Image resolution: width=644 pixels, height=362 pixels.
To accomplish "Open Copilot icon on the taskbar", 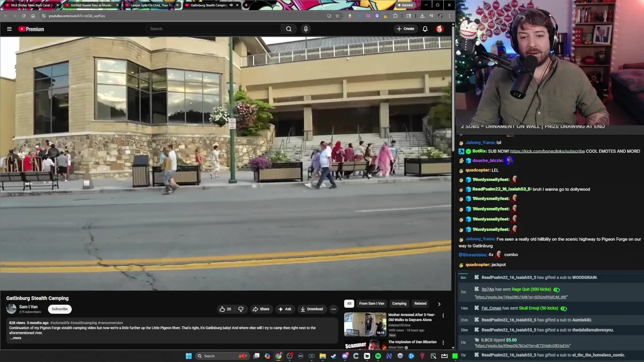I will [267, 356].
